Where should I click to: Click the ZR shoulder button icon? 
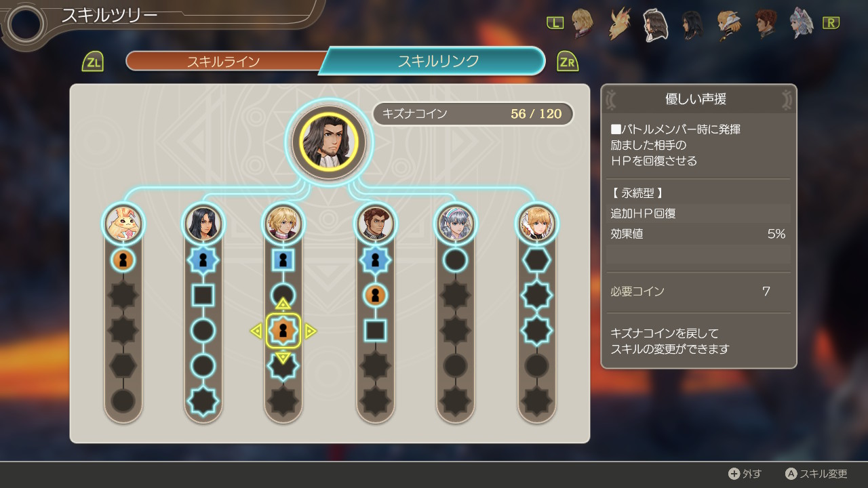point(568,62)
